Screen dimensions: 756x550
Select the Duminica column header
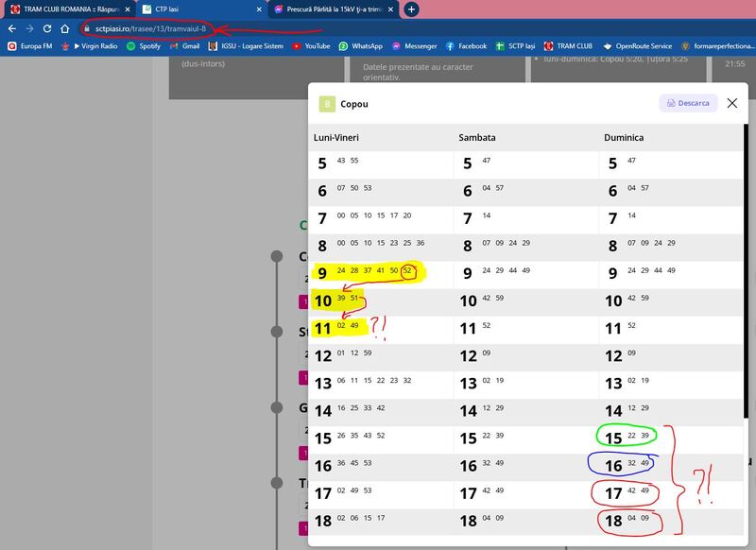(624, 137)
